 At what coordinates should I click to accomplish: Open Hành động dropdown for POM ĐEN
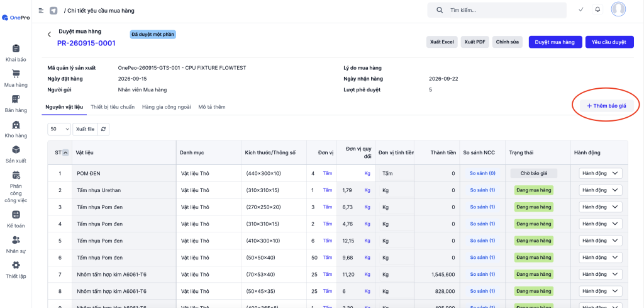tap(601, 173)
